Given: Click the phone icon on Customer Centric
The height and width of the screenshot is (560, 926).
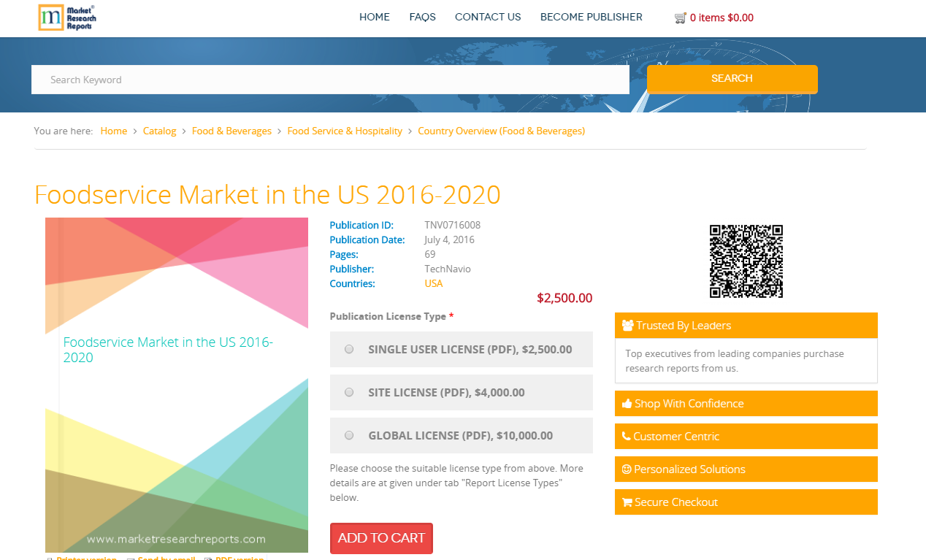Looking at the screenshot, I should pyautogui.click(x=626, y=436).
